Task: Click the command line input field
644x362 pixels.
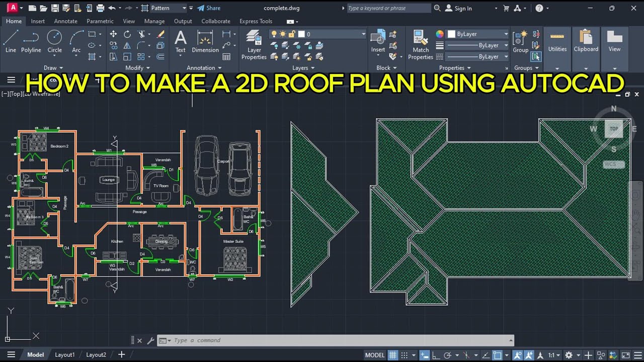Action: coord(335,340)
